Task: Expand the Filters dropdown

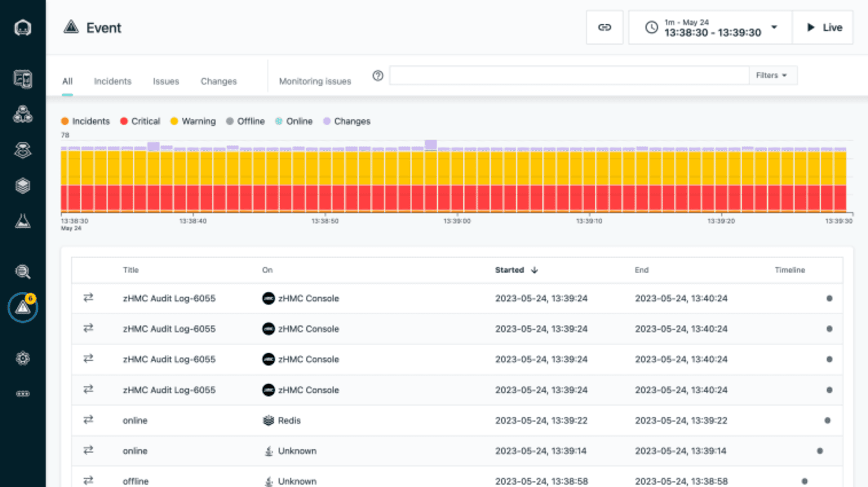Action: 771,75
